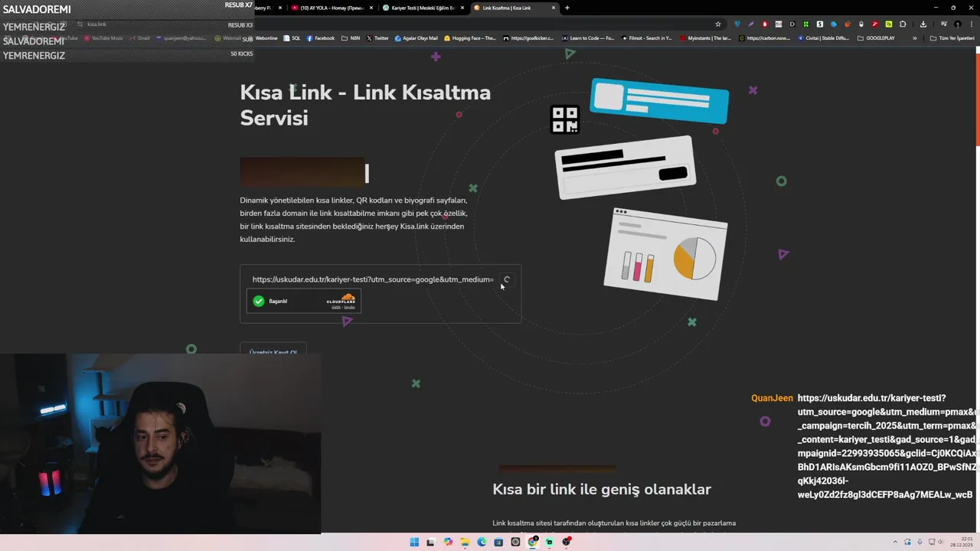Close the Kariyer Testi tab

click(462, 8)
